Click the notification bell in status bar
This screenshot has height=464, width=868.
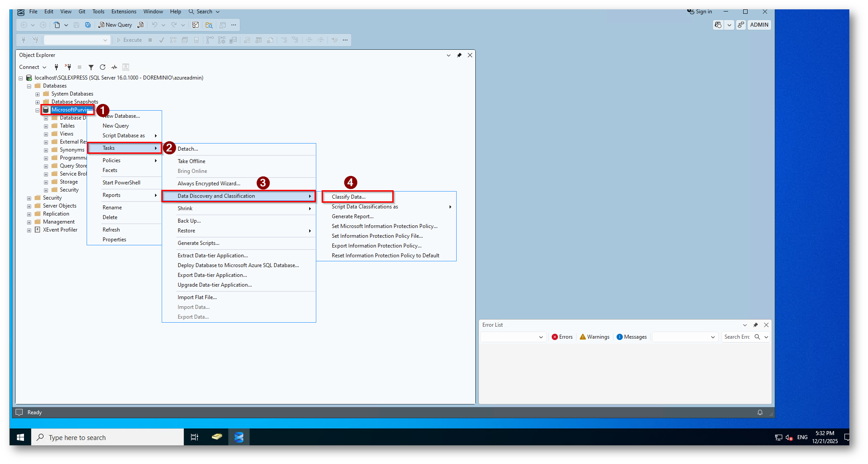click(760, 413)
